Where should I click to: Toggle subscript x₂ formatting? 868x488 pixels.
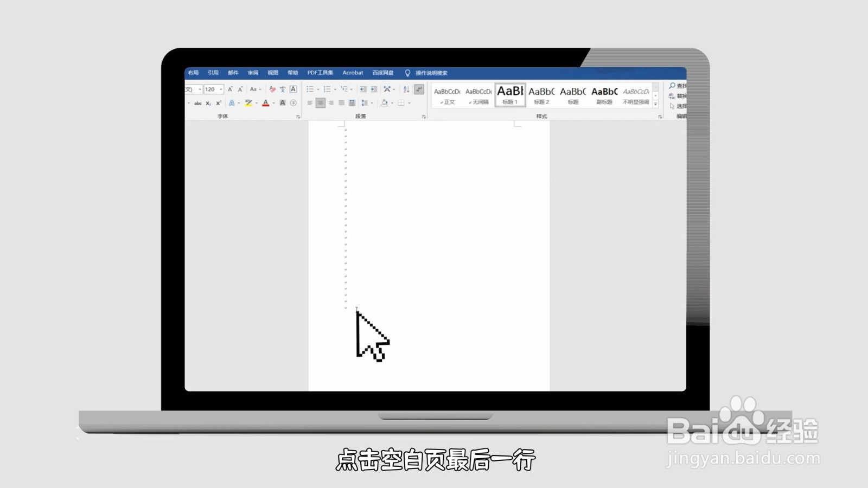(208, 103)
